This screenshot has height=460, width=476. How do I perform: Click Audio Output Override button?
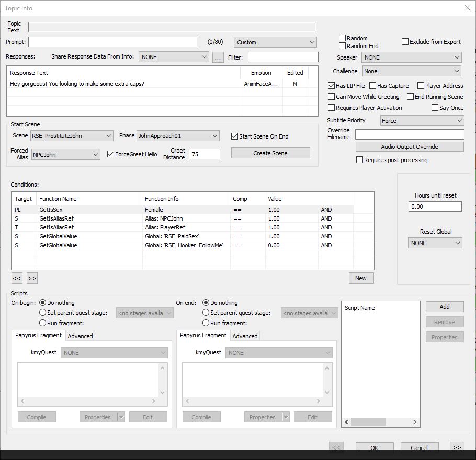(410, 147)
